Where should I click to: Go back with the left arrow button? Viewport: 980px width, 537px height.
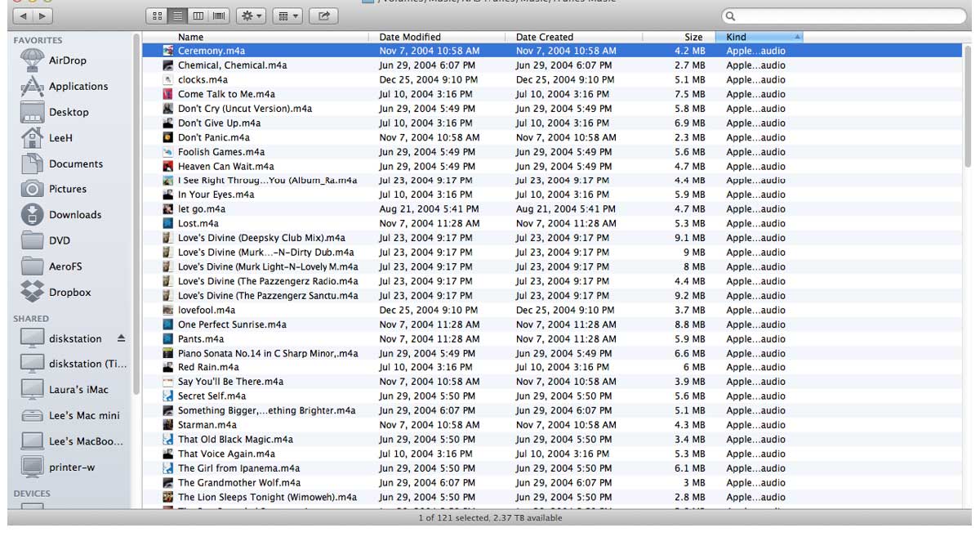coord(23,16)
